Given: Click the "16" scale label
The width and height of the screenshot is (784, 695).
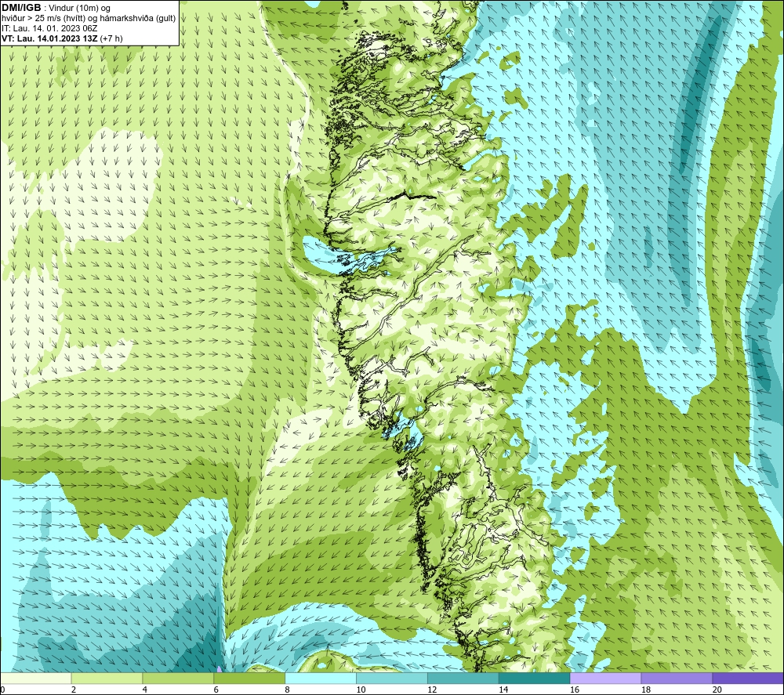Looking at the screenshot, I should point(575,690).
